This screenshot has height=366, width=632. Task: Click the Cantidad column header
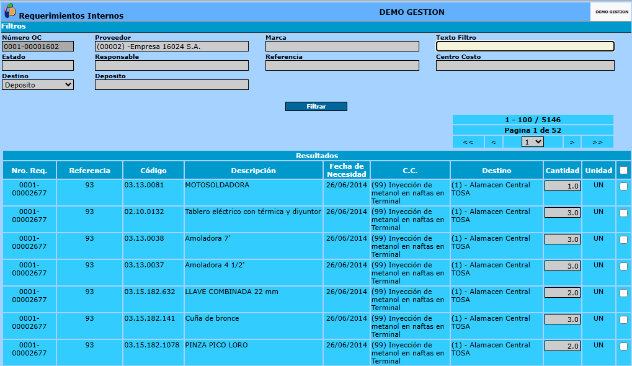click(x=562, y=171)
